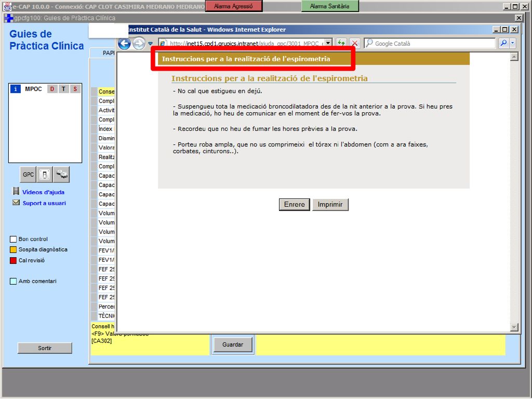The width and height of the screenshot is (532, 399).
Task: Click the search magnifier button
Action: 503,43
